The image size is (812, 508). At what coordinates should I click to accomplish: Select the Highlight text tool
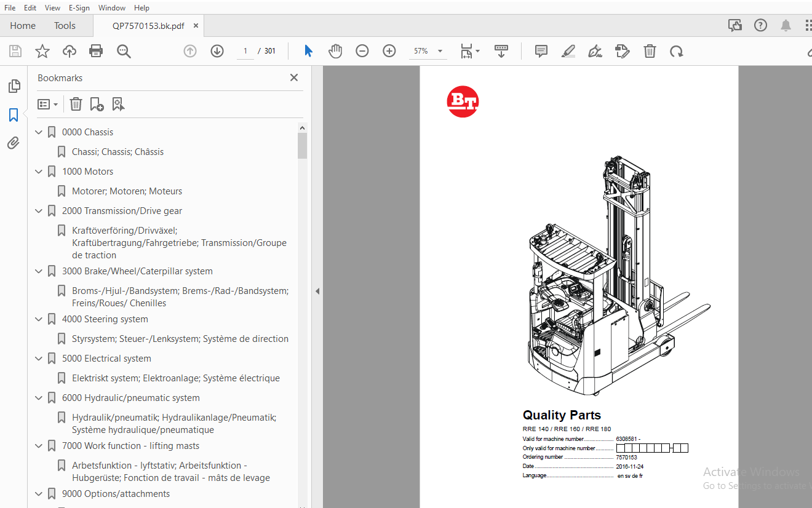(x=568, y=51)
